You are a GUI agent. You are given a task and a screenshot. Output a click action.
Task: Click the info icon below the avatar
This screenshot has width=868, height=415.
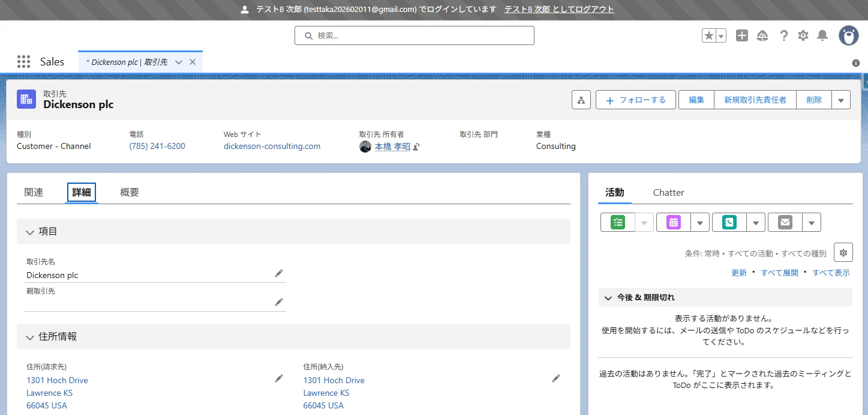pos(856,63)
